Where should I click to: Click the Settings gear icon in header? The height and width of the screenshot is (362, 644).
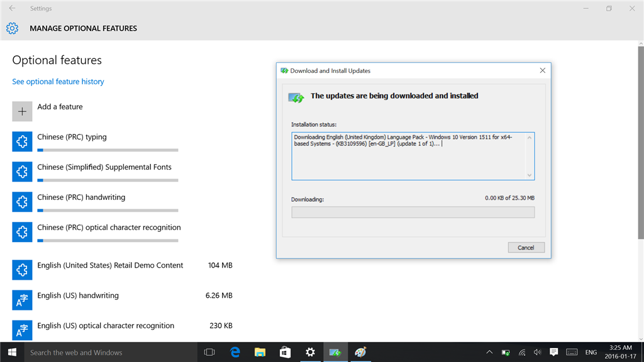tap(13, 28)
